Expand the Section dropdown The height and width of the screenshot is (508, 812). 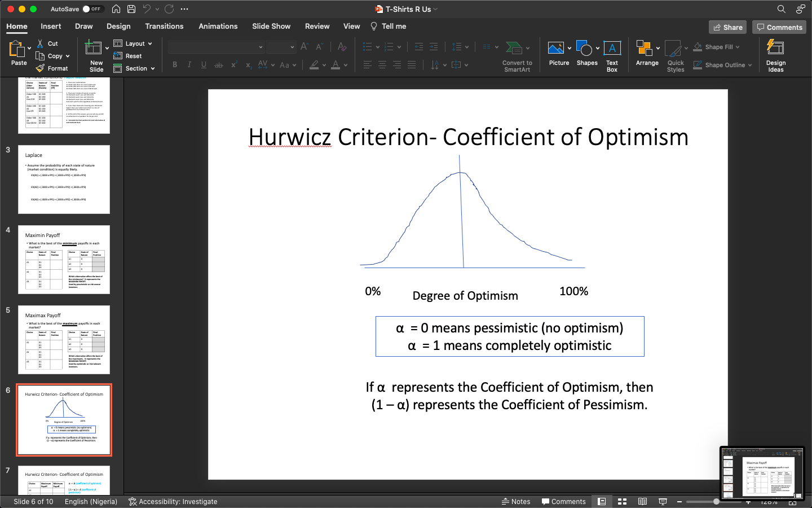[134, 68]
